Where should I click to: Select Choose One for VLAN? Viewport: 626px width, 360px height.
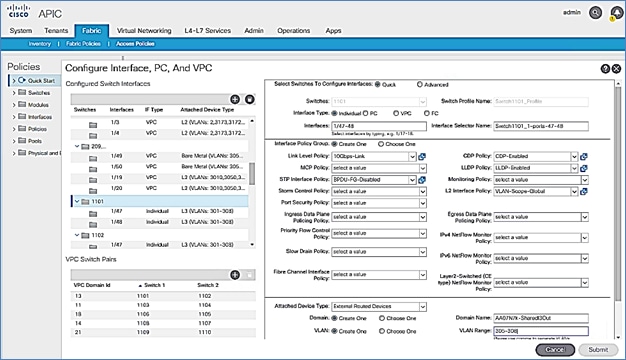(382, 331)
